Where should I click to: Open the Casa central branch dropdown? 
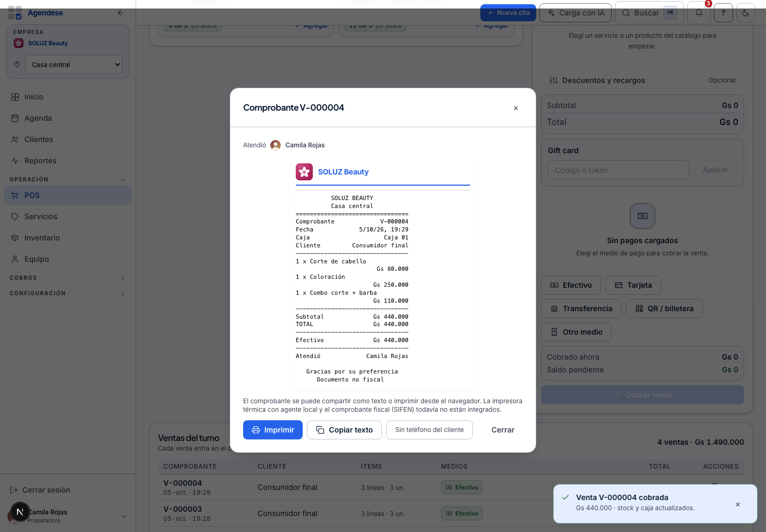pyautogui.click(x=73, y=64)
